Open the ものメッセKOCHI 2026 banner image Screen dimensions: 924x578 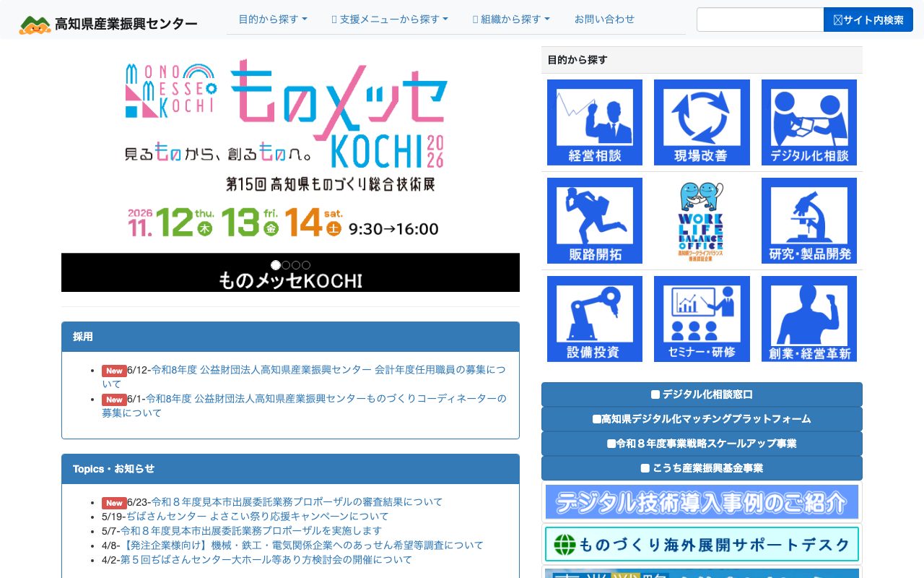[290, 150]
